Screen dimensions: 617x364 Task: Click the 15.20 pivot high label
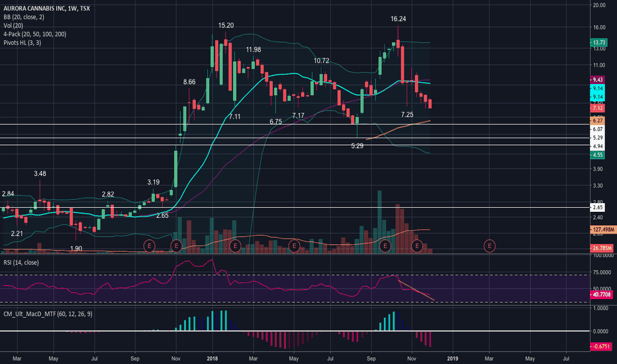(x=226, y=26)
